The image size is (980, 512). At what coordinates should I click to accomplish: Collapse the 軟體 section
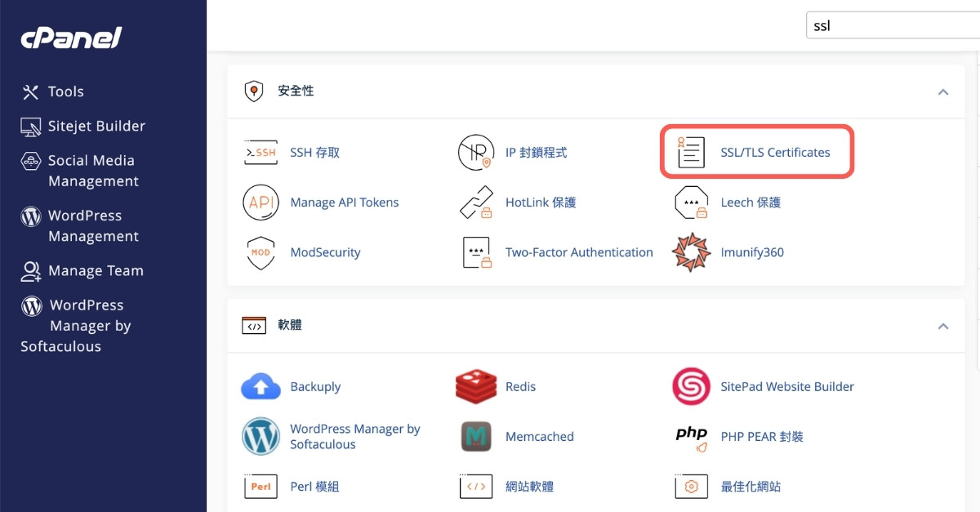pos(943,326)
